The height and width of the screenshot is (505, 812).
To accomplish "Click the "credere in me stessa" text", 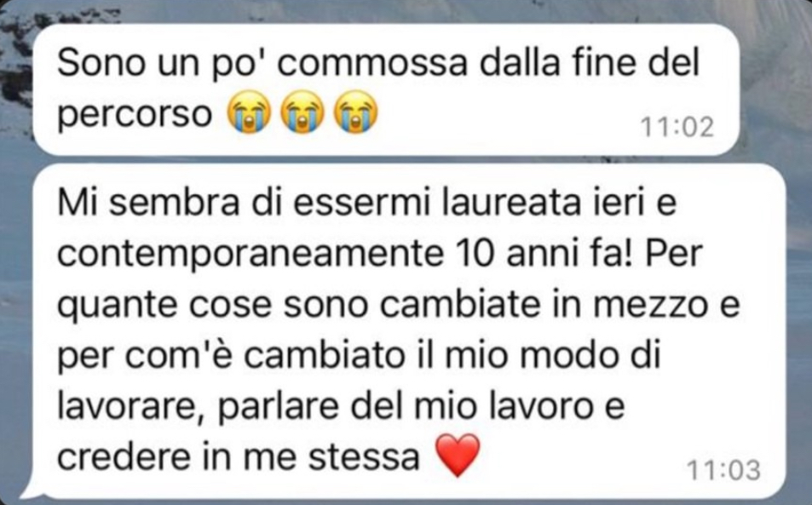I will 239,456.
